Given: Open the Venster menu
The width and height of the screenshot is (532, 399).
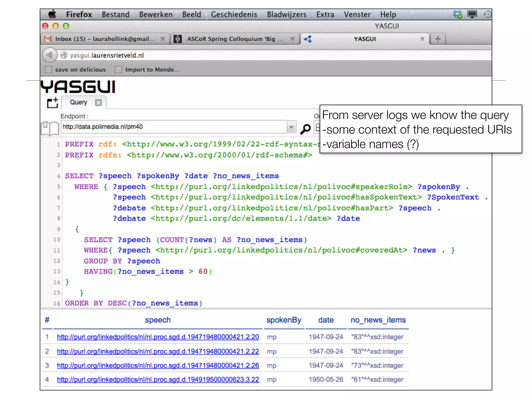Looking at the screenshot, I should [357, 15].
